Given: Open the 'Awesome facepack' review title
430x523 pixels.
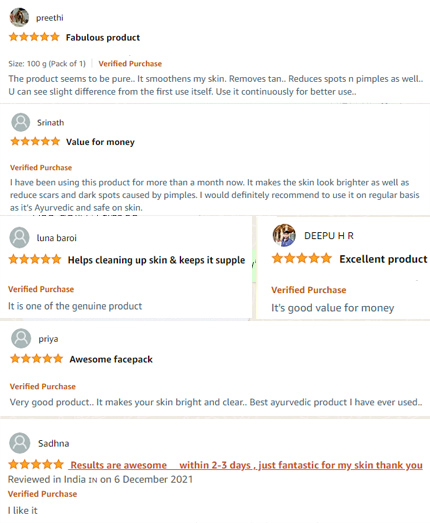Looking at the screenshot, I should [x=111, y=359].
